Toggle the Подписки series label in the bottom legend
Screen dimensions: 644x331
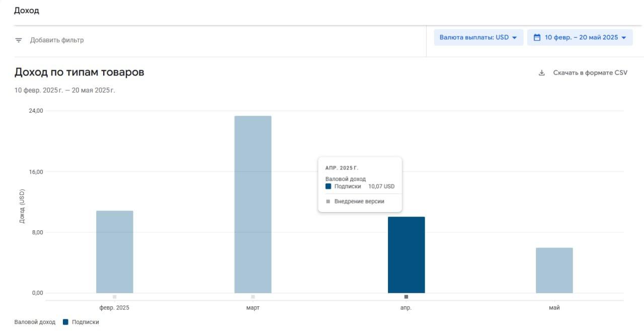click(x=86, y=322)
